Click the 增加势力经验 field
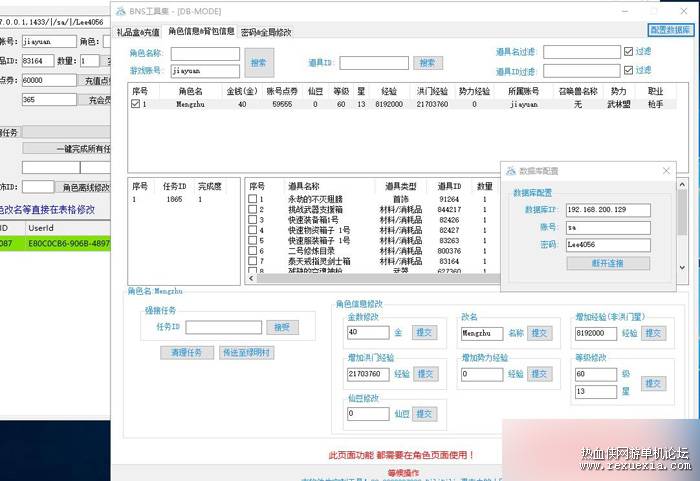Image resolution: width=700 pixels, height=481 pixels. [482, 374]
